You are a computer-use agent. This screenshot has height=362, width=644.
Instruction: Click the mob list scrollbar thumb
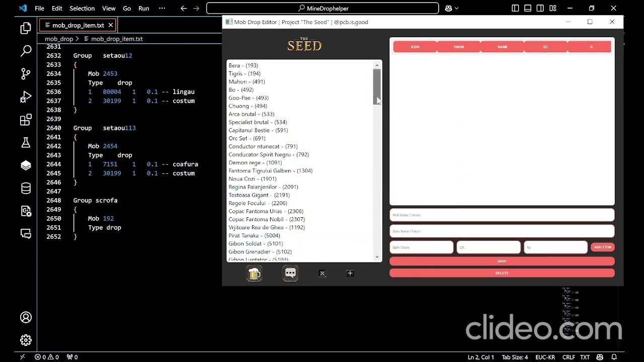[377, 86]
